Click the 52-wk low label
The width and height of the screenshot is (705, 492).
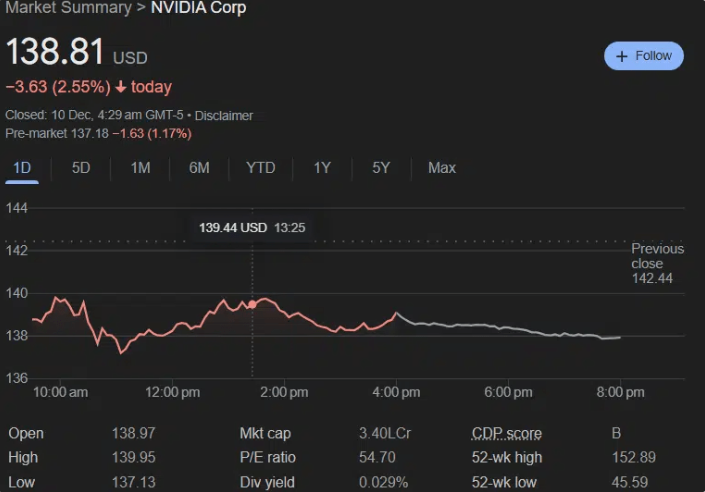(504, 482)
